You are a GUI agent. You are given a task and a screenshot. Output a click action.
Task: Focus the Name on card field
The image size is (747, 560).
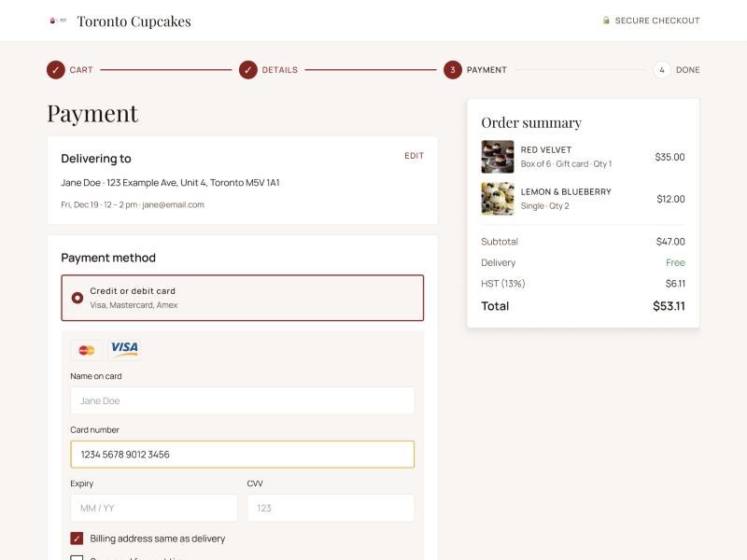click(243, 400)
